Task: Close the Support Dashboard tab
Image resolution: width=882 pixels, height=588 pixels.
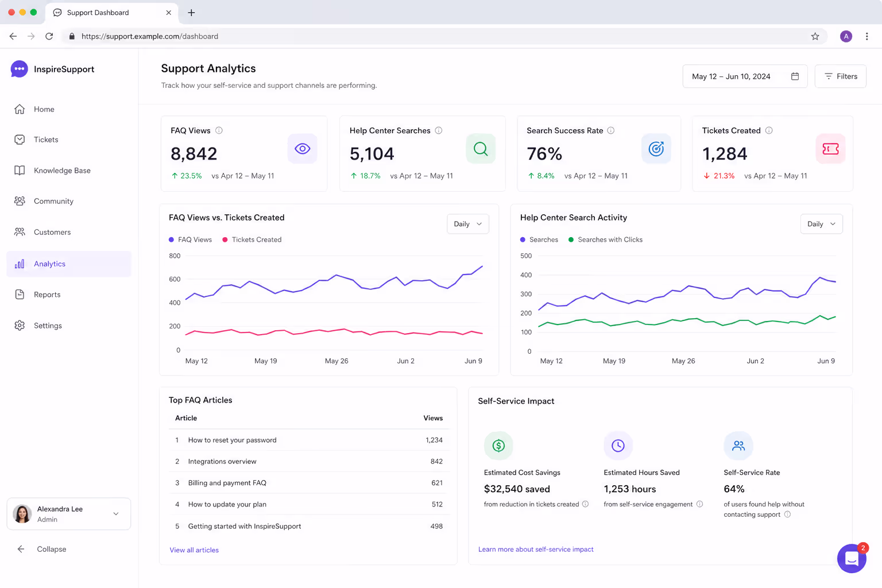Action: tap(168, 13)
